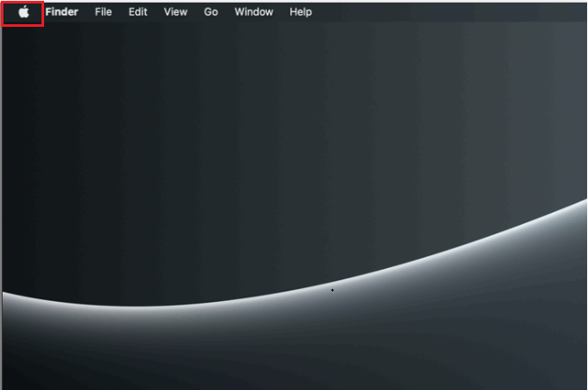Open the Go menu
This screenshot has width=588, height=390.
[x=211, y=12]
